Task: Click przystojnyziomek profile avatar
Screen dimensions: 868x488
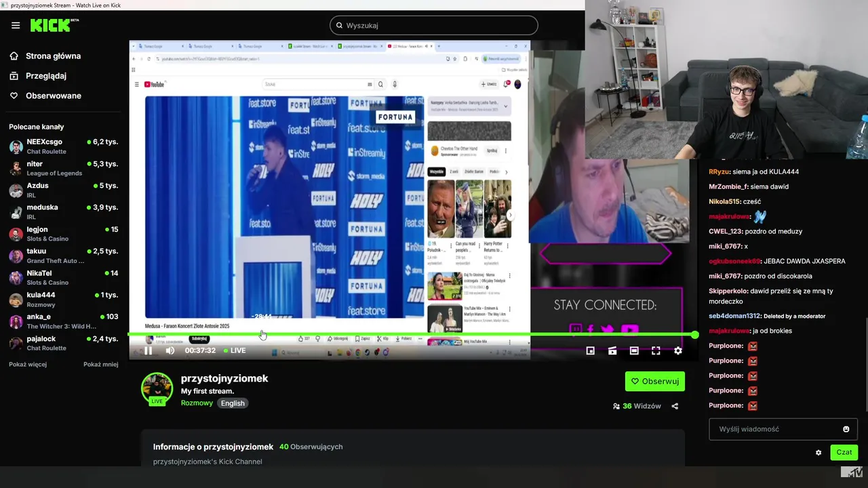Action: [x=157, y=388]
